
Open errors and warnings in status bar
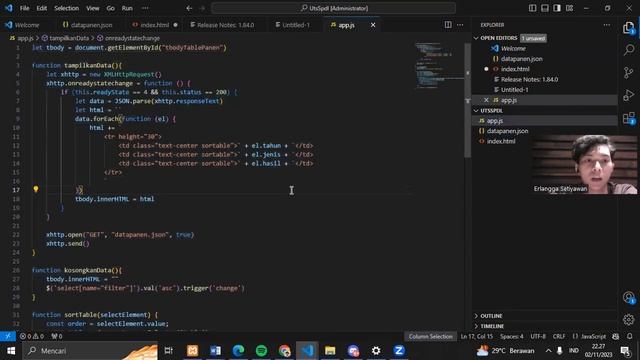[x=32, y=336]
